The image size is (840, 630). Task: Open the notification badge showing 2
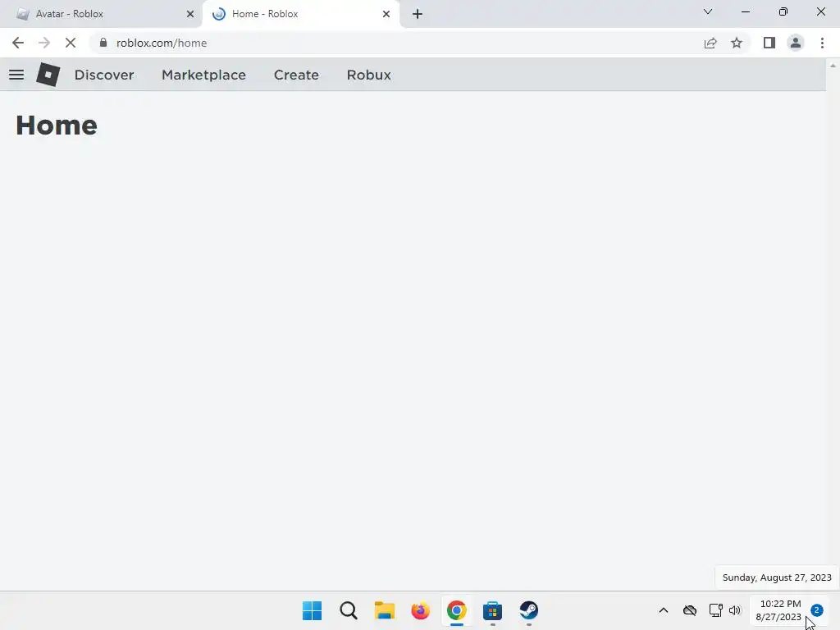[816, 610]
